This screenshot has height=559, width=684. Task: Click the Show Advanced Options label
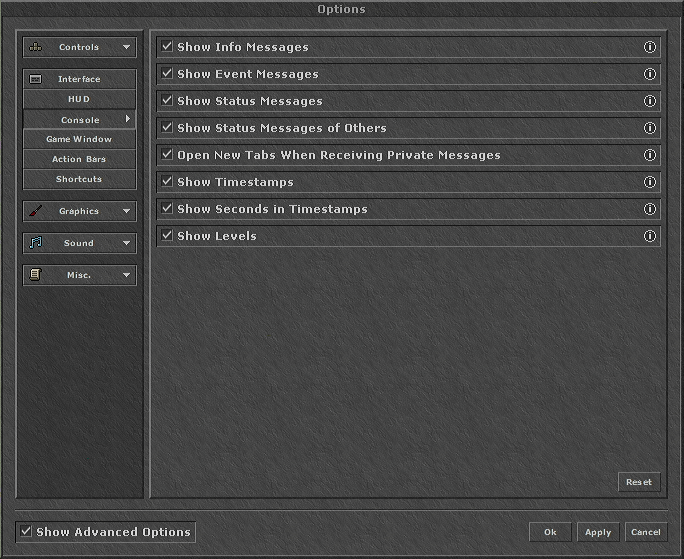(113, 532)
